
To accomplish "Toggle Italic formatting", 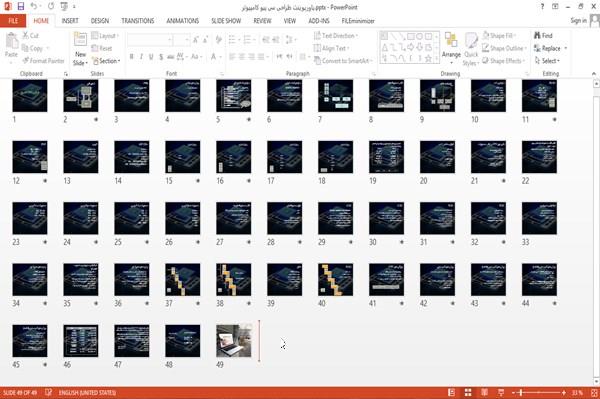I will coord(141,57).
